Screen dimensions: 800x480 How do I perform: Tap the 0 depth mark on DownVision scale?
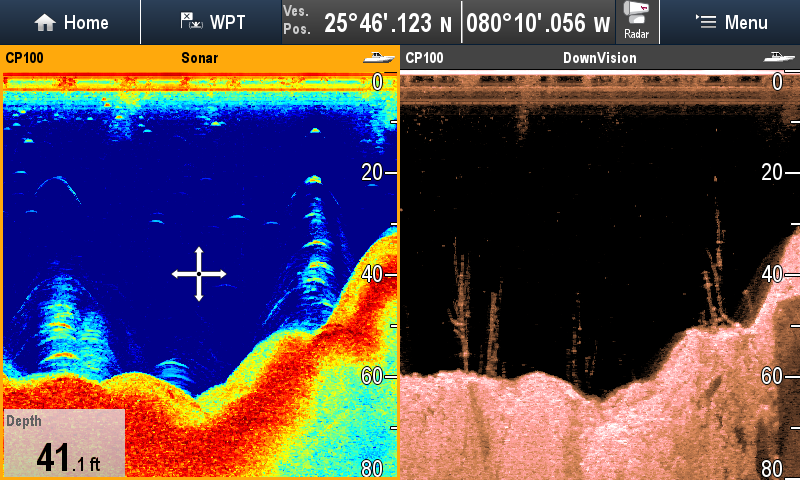[778, 82]
